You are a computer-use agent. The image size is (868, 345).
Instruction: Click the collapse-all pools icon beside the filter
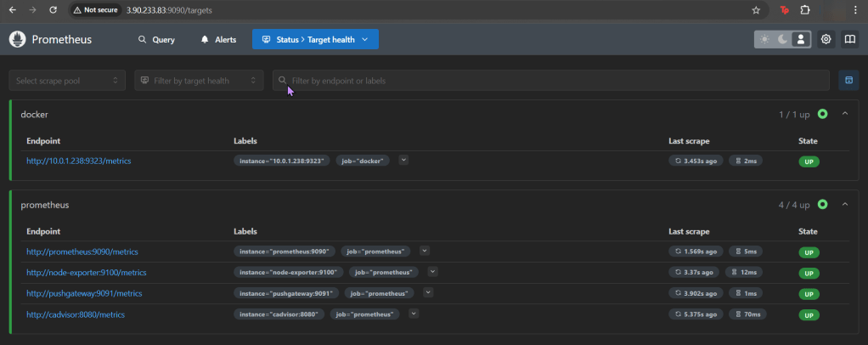click(847, 80)
